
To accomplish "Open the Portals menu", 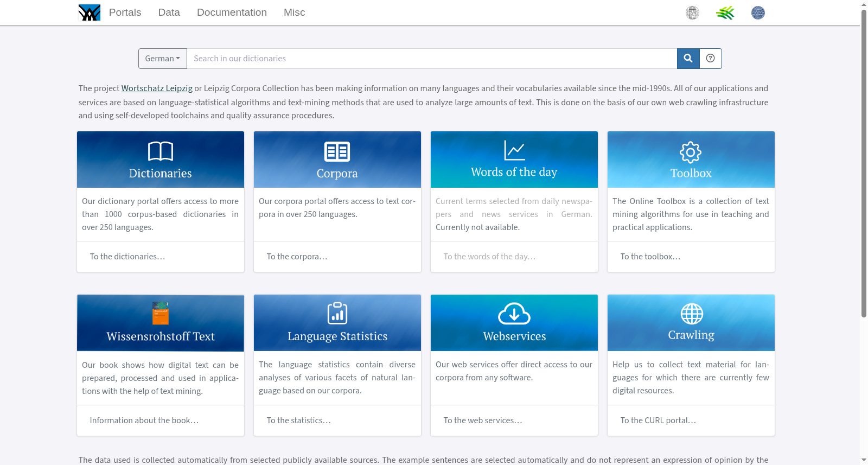I will tap(125, 12).
